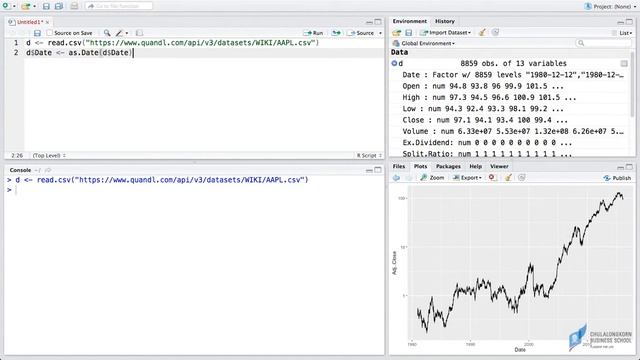Switch to the Files tab
The width and height of the screenshot is (640, 360).
pos(399,167)
